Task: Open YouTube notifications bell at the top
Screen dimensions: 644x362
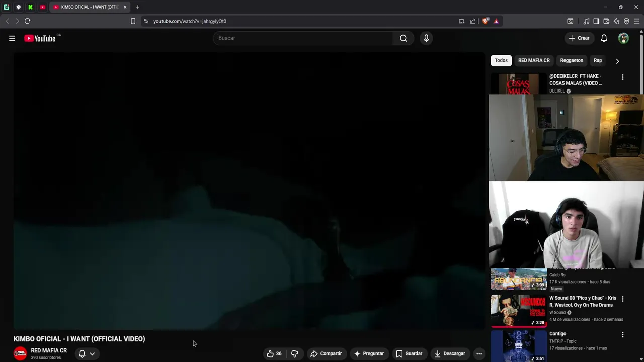Action: 604,38
